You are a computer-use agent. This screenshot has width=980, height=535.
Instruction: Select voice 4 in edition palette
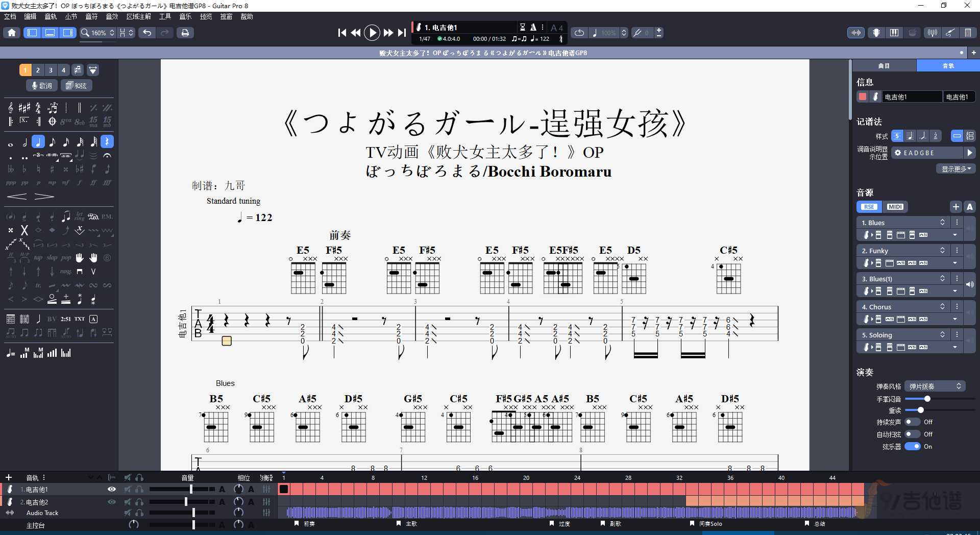pyautogui.click(x=63, y=70)
